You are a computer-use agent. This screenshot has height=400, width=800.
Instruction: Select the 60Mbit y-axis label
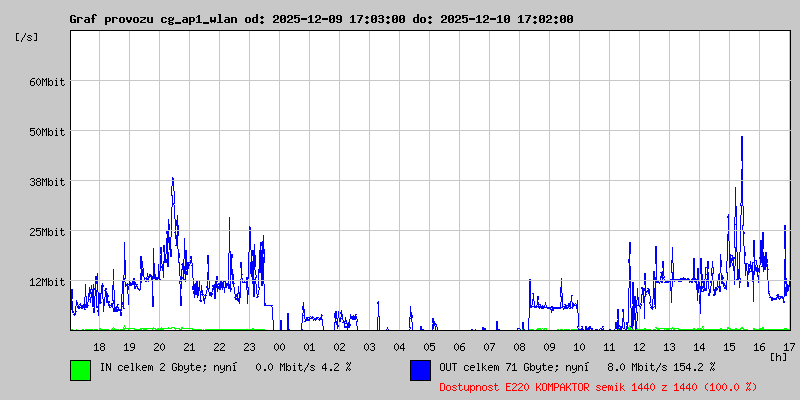coord(47,82)
